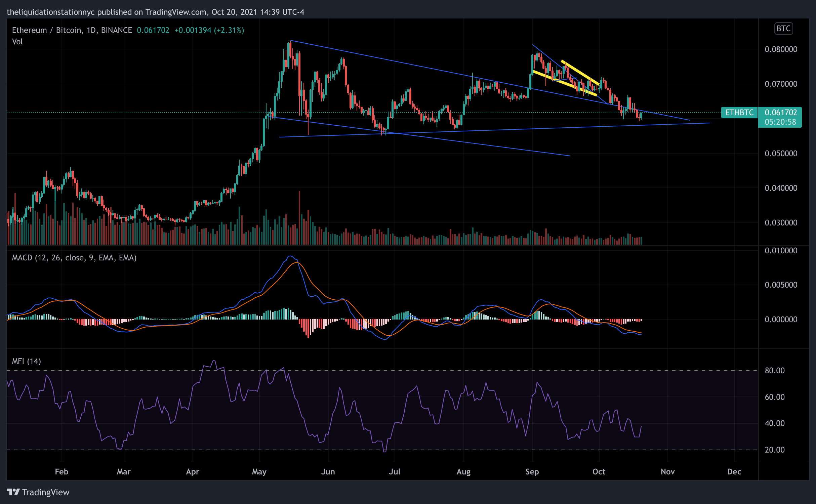Click the Jul label on time axis
816x504 pixels.
395,472
